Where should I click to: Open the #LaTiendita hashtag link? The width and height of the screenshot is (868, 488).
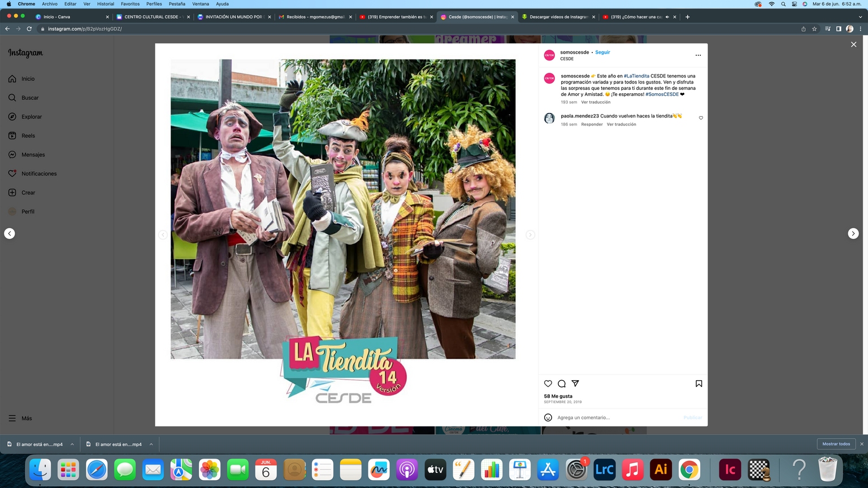pos(636,76)
